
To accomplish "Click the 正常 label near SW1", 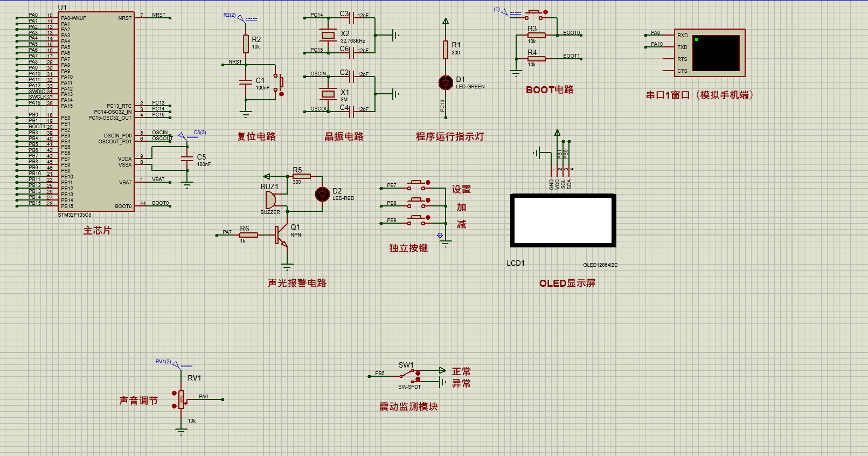I will (x=461, y=371).
